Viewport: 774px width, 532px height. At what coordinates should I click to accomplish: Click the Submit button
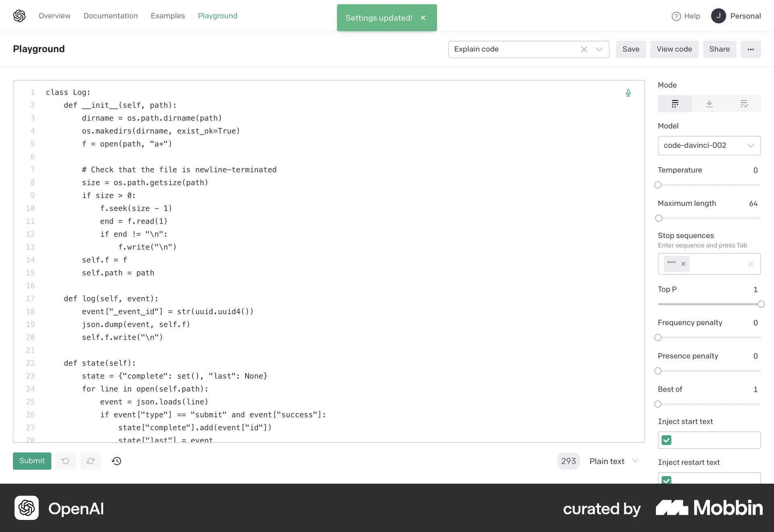[x=32, y=461]
